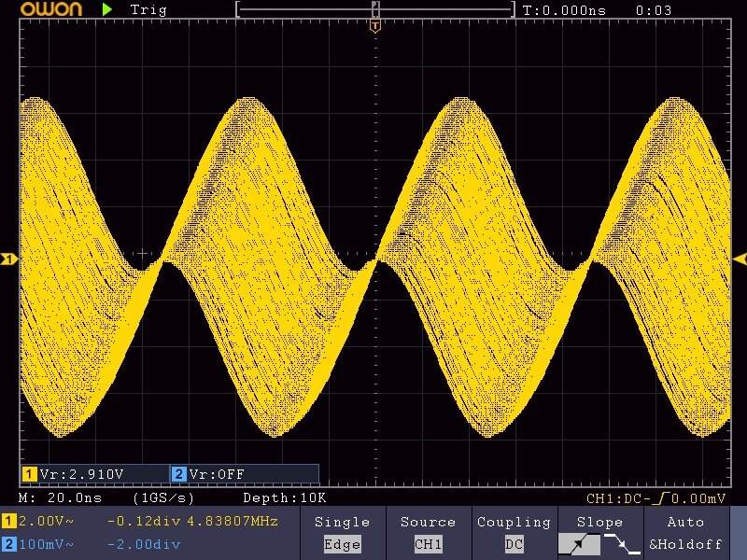Click the M: 20.0ns timebase readout
Image resolution: width=747 pixels, height=560 pixels.
60,498
